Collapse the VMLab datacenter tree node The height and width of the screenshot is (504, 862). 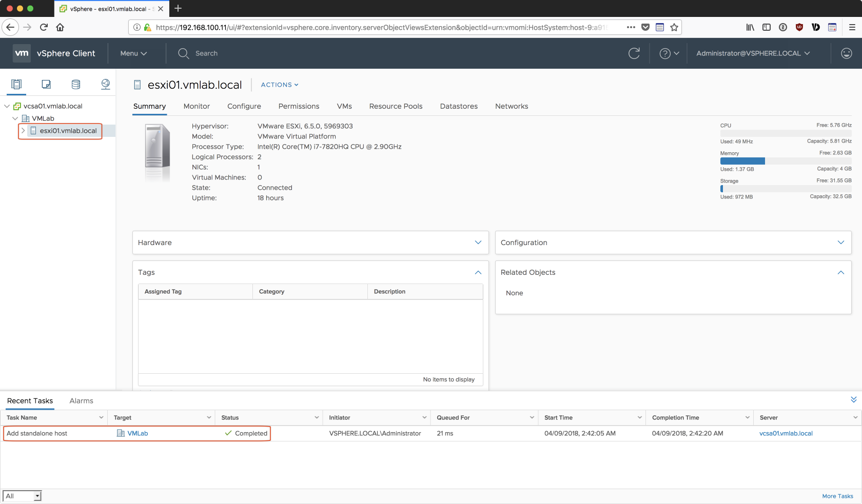point(15,118)
